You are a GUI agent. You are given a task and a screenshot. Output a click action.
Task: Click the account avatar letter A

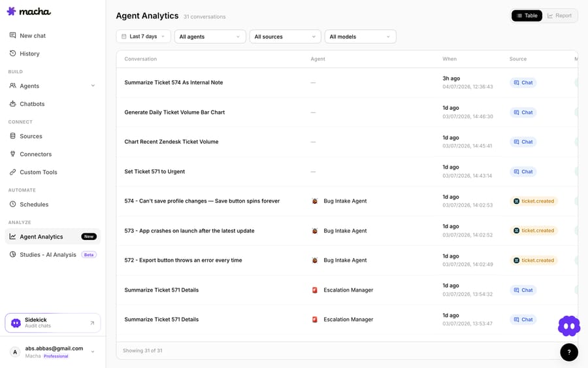click(15, 352)
